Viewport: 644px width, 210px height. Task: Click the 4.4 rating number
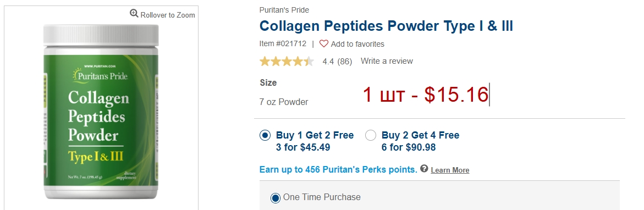pos(328,62)
